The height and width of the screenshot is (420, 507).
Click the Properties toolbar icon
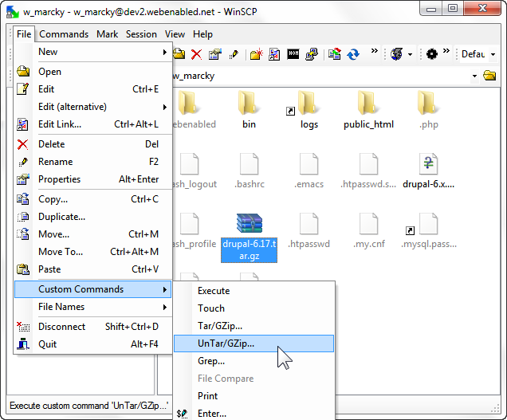click(215, 54)
